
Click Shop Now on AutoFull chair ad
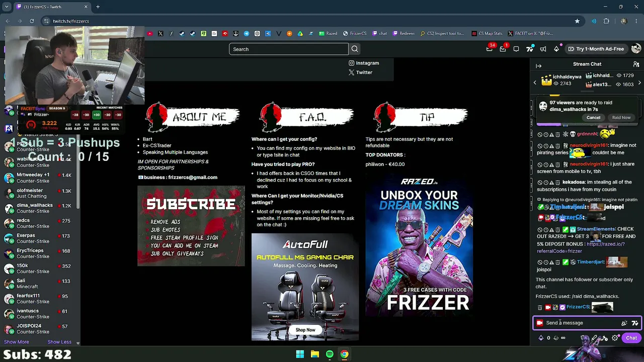[x=305, y=330]
